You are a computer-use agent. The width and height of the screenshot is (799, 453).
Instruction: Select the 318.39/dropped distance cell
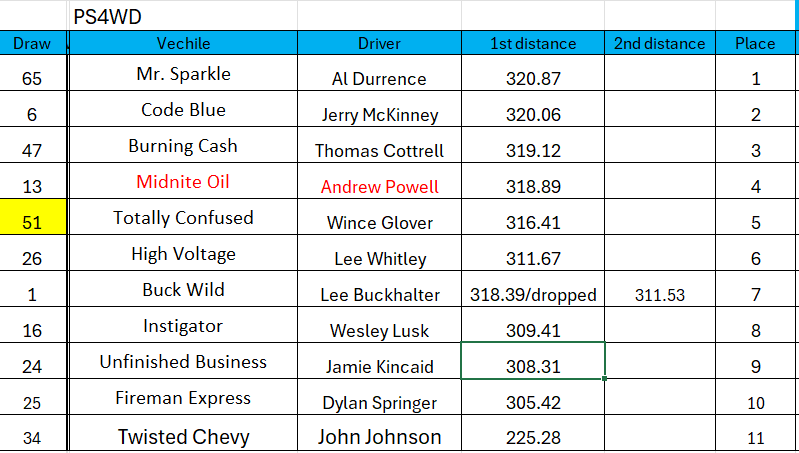[x=532, y=295]
